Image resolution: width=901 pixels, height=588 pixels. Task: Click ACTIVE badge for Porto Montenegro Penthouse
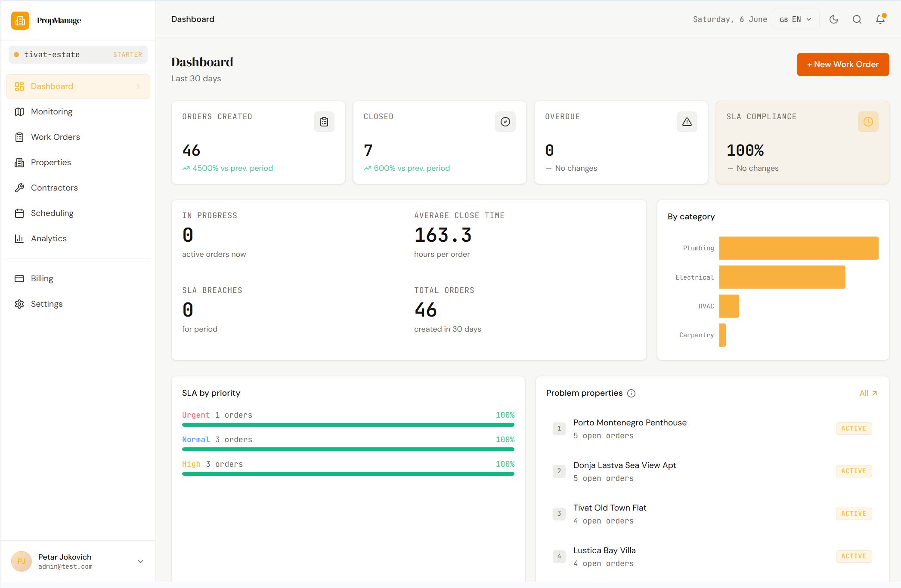(854, 429)
